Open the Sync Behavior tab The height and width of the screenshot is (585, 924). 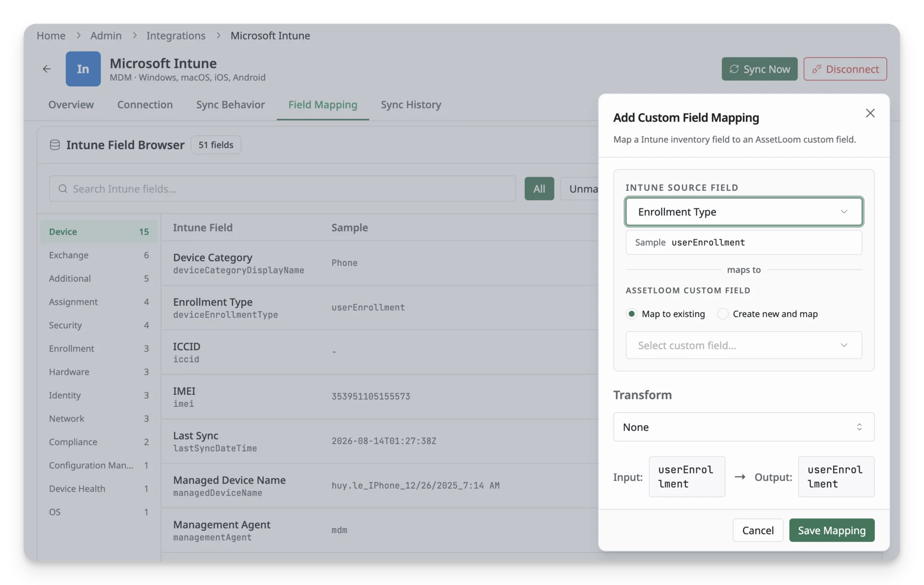(230, 104)
